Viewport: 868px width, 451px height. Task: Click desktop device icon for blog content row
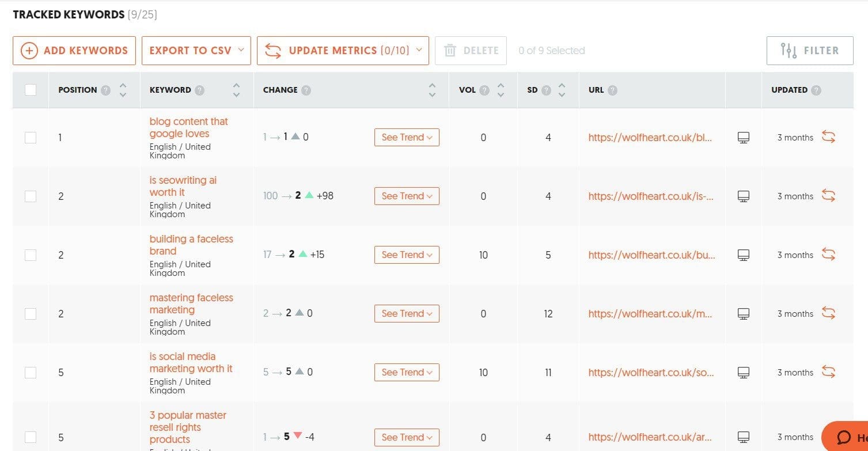744,138
